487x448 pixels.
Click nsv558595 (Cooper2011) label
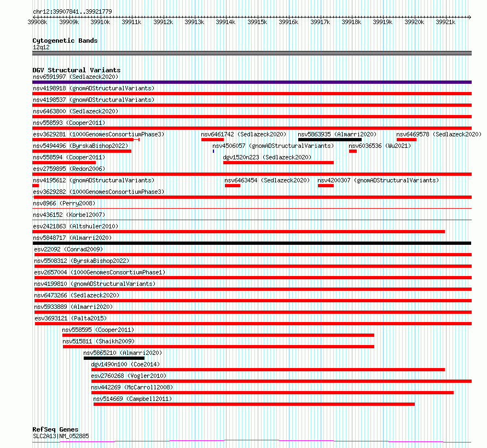point(98,330)
